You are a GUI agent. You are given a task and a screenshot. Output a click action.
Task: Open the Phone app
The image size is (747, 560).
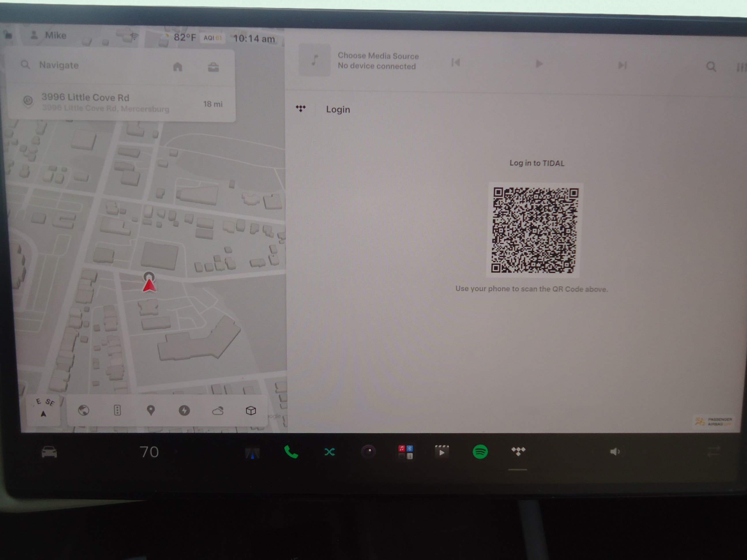(291, 452)
